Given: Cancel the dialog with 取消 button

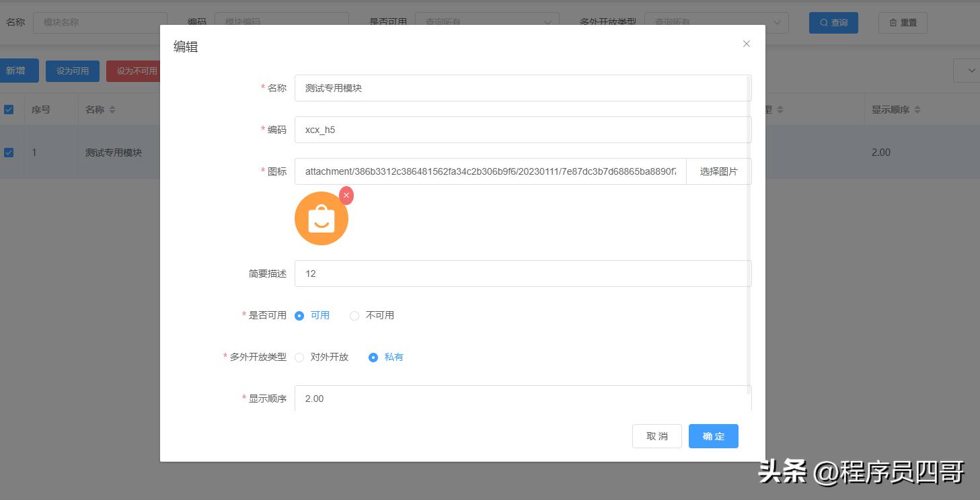Looking at the screenshot, I should [656, 435].
